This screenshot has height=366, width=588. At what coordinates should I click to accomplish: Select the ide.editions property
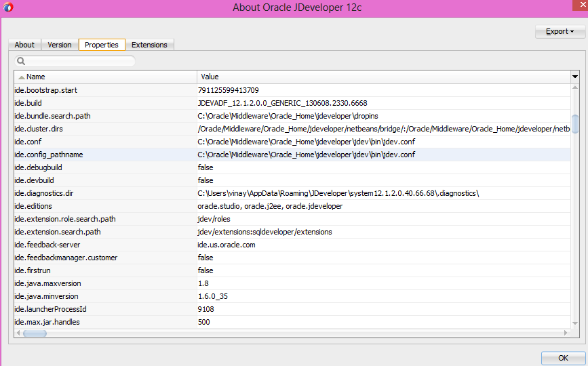tap(33, 206)
